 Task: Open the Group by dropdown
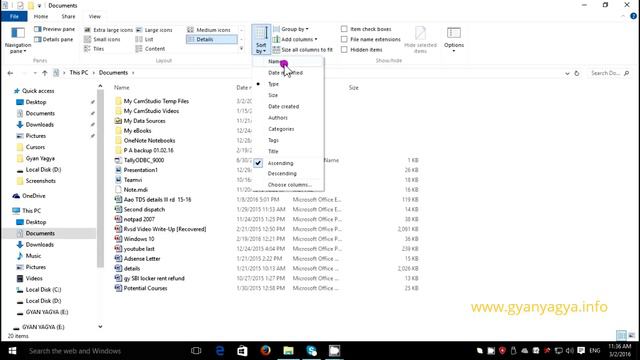click(x=291, y=29)
